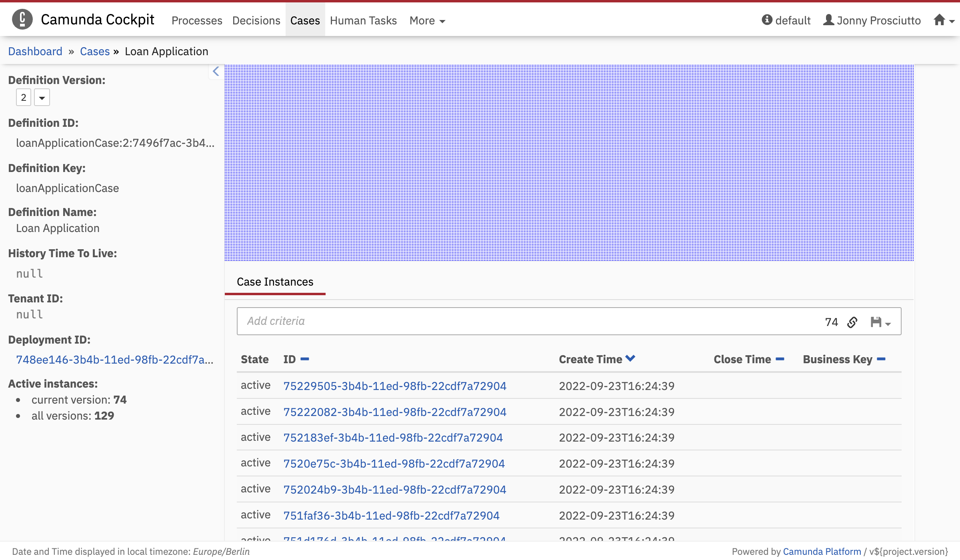Open case instance 752024b9-3b4b-11ed
Screen dimensions: 960x560
pos(395,490)
